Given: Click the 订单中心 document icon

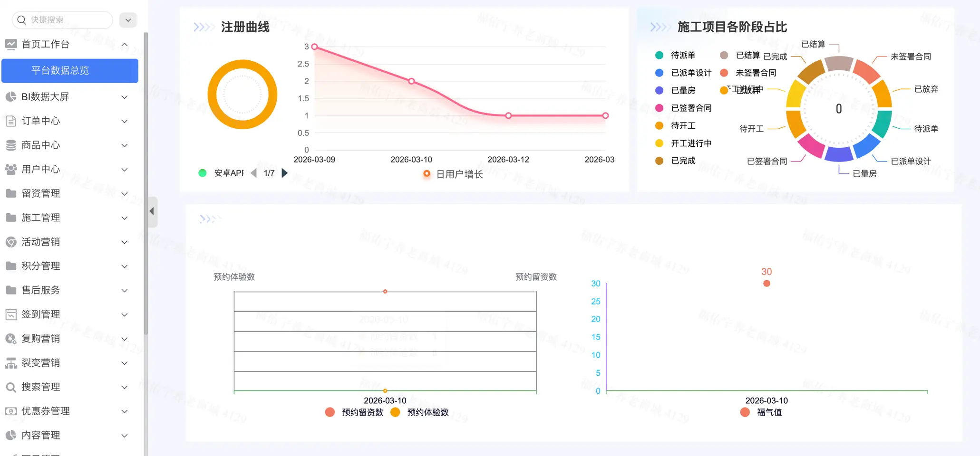Looking at the screenshot, I should coord(11,121).
